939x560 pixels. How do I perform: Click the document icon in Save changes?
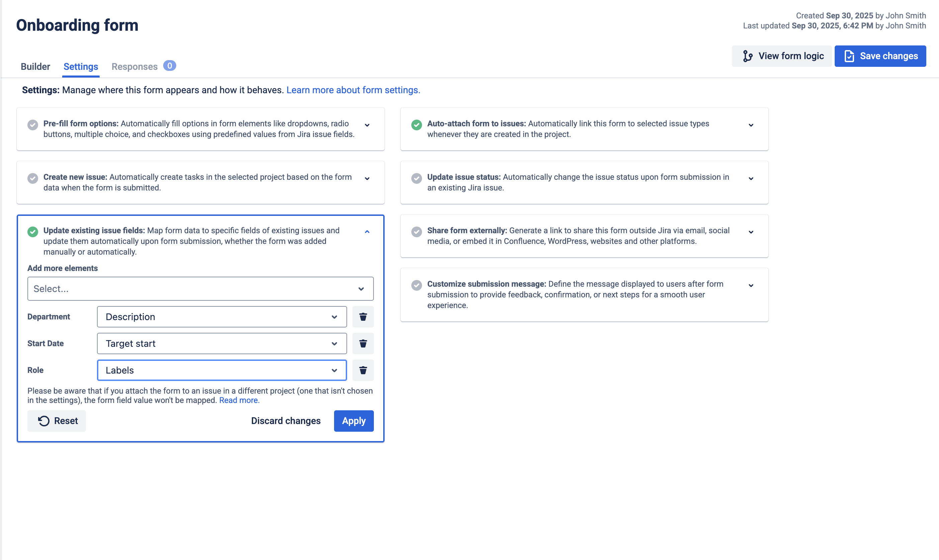click(x=849, y=56)
